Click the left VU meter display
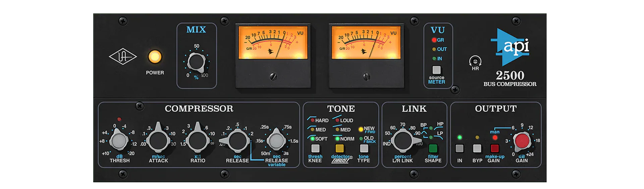Screen dimensions: 644x189 (273, 43)
